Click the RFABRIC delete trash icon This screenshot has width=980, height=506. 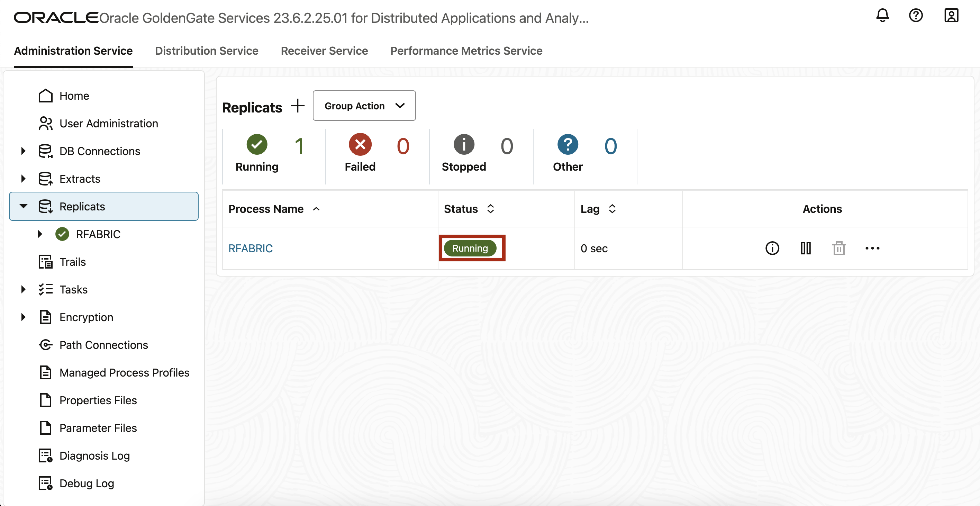point(838,249)
